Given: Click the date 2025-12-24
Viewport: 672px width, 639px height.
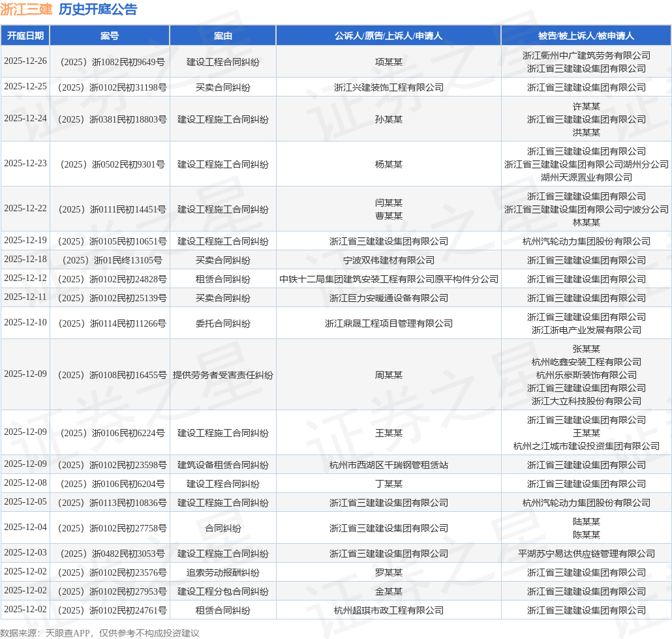Looking at the screenshot, I should point(25,118).
